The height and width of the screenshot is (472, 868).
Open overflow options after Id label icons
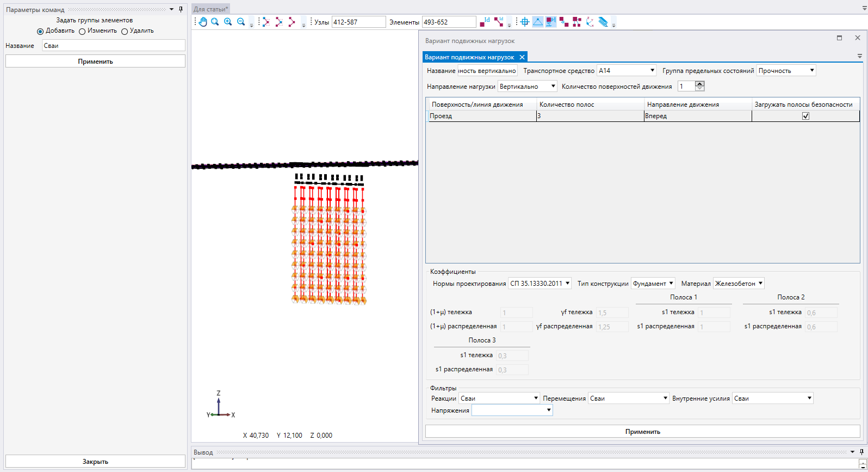pos(509,24)
